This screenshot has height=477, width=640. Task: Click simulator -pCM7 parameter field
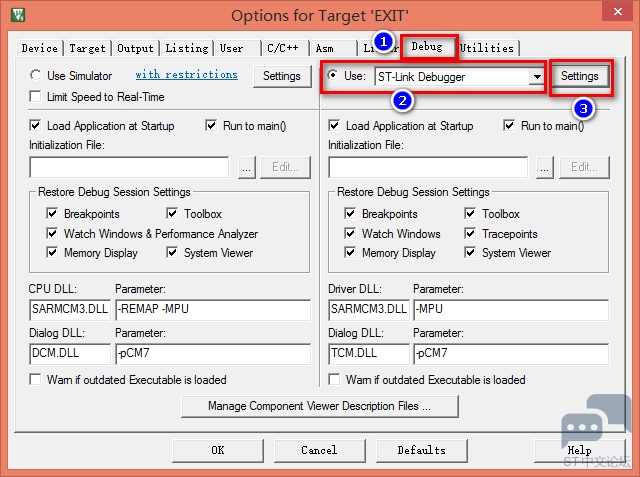pos(213,354)
